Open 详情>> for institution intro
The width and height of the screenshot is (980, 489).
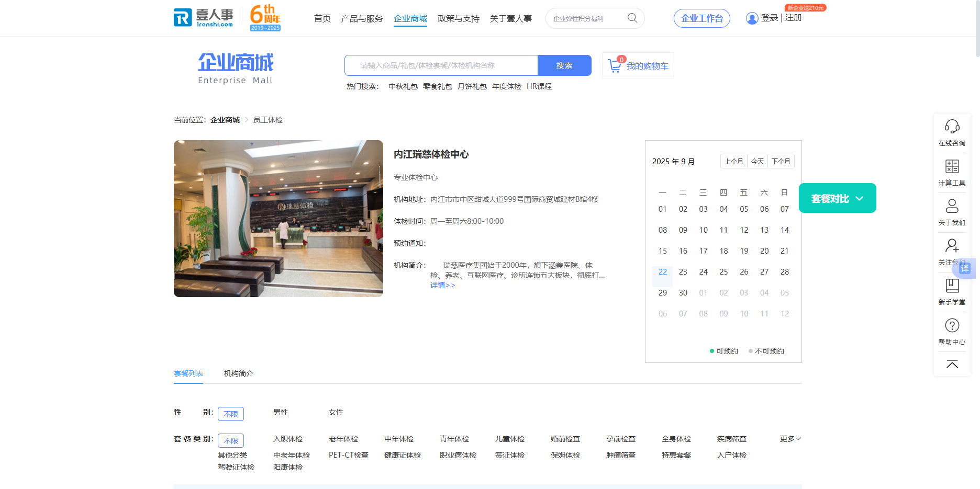[x=443, y=285]
